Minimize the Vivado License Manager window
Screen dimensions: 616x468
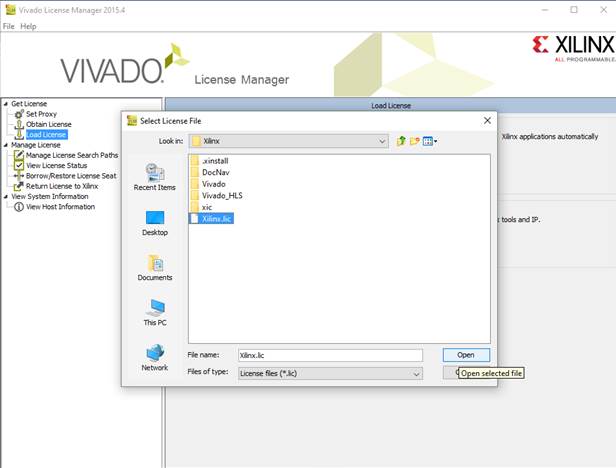pyautogui.click(x=545, y=10)
